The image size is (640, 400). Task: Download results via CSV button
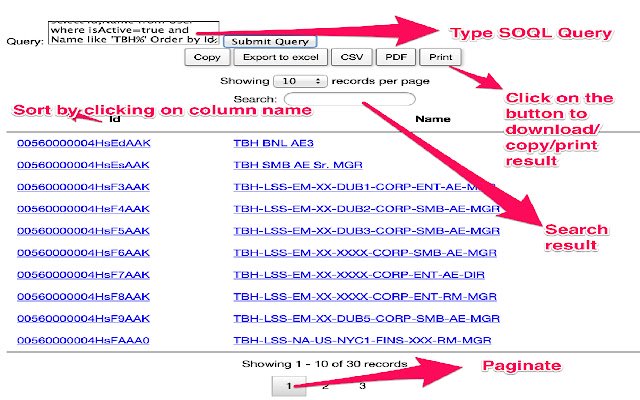tap(352, 57)
